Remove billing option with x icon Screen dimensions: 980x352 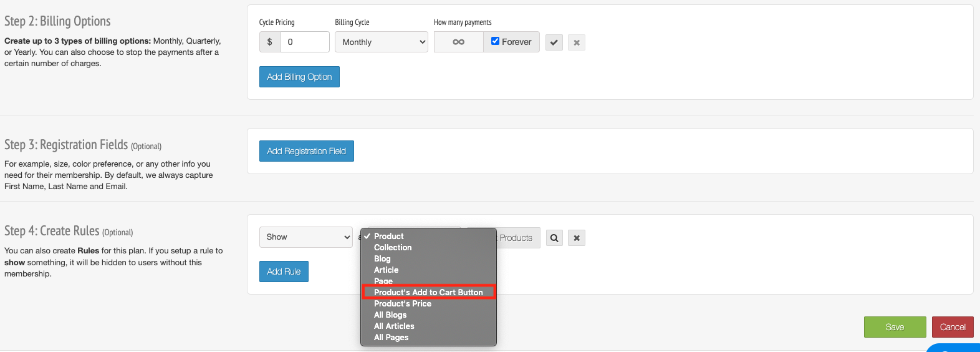pyautogui.click(x=577, y=42)
